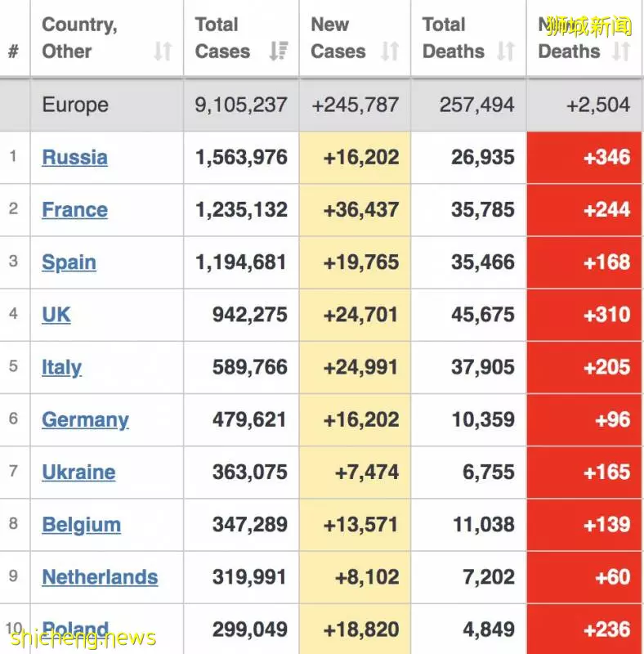Open the Ukraine country link
This screenshot has width=644, height=654.
coord(78,473)
